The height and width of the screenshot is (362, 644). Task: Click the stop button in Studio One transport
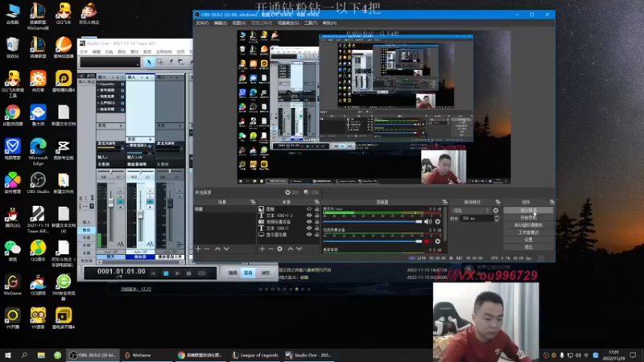pos(166,274)
